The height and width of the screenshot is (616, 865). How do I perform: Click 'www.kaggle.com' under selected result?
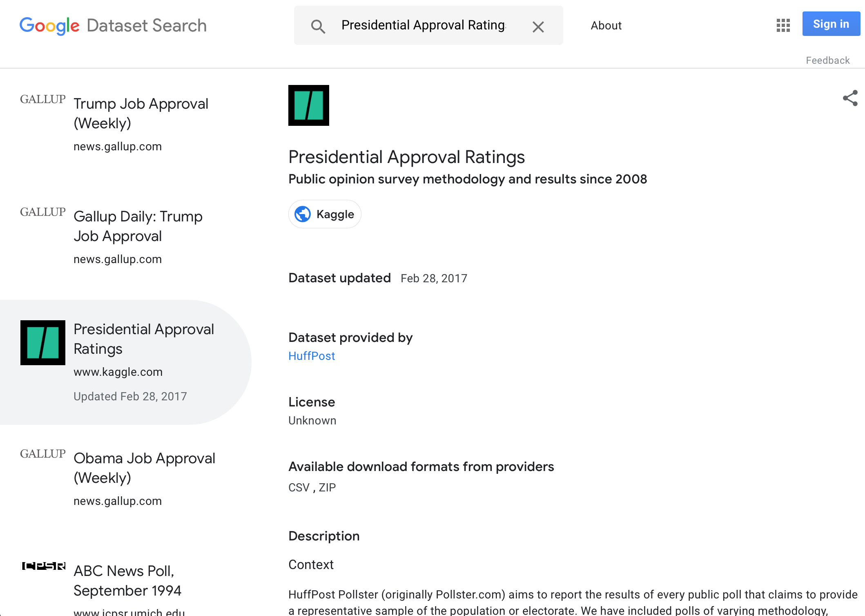(x=118, y=372)
